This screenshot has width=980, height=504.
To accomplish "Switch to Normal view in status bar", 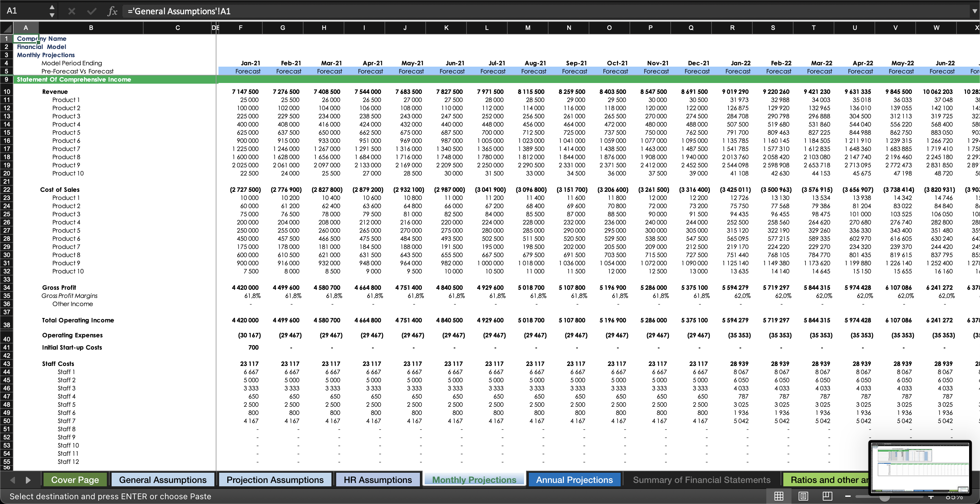I will 779,496.
